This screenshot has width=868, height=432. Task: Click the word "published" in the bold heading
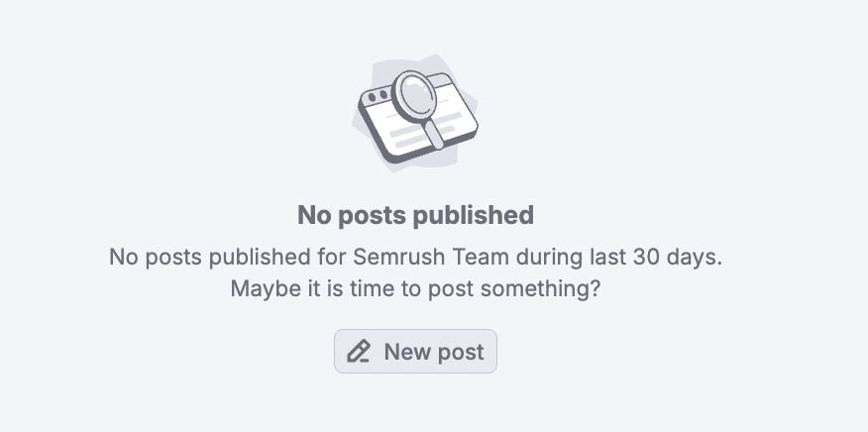tap(475, 215)
